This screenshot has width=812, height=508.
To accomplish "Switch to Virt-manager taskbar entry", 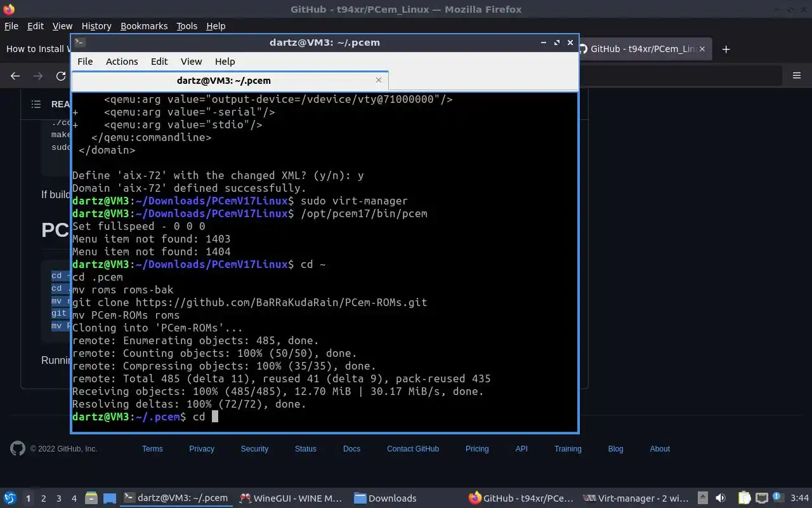I will [x=636, y=498].
